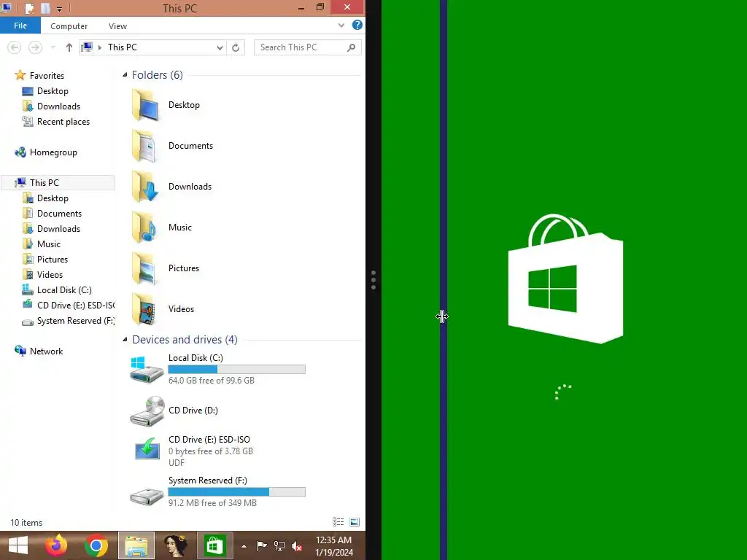
Task: Select This PC in navigation pane
Action: (x=58, y=183)
